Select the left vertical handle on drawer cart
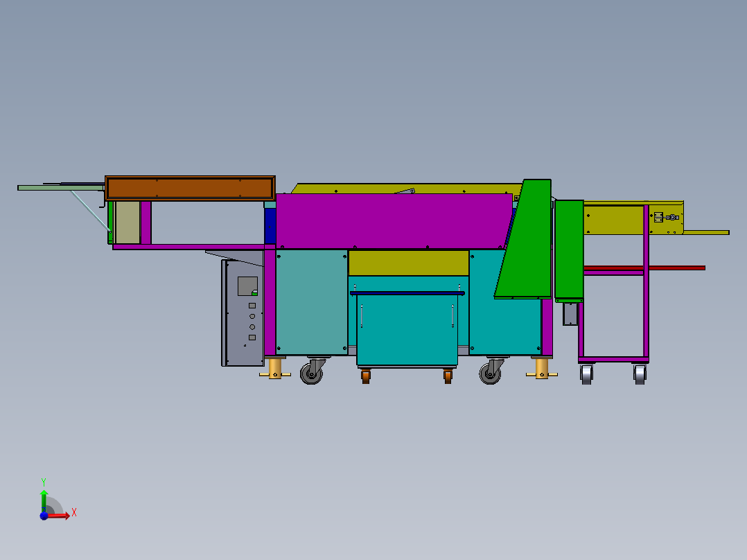Image resolution: width=747 pixels, height=560 pixels. [x=362, y=317]
